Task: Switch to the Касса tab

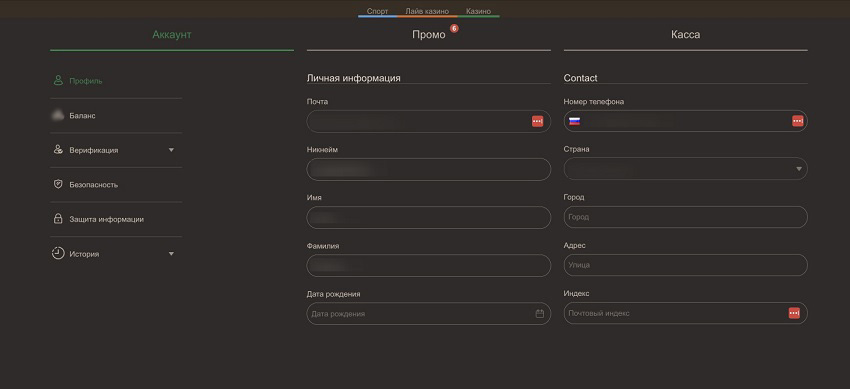Action: [x=686, y=35]
